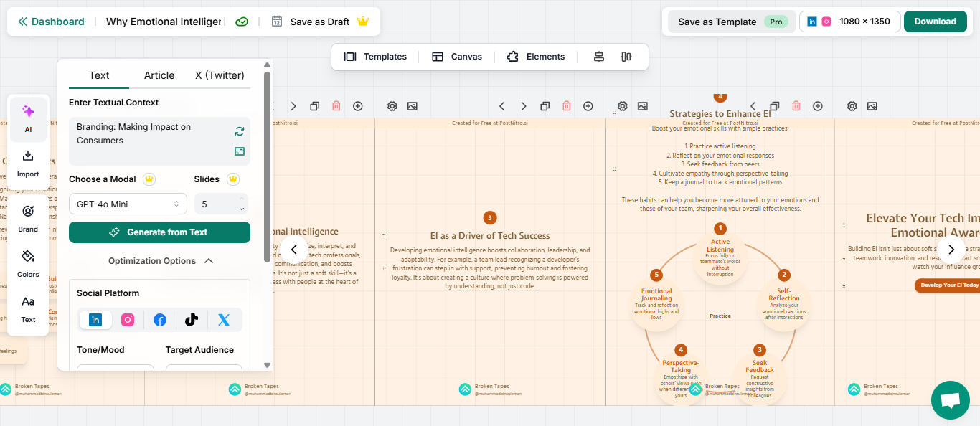Screen dimensions: 980x426
Task: Open the Import tool
Action: [x=28, y=164]
